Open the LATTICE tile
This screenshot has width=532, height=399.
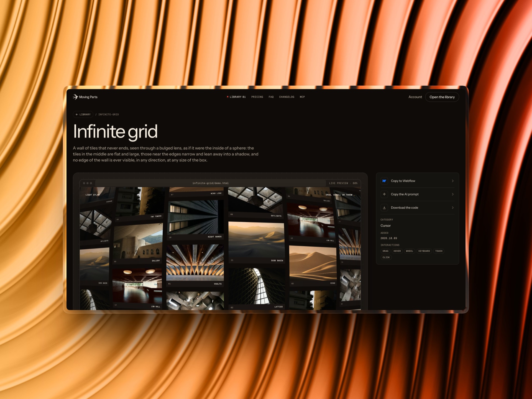[x=257, y=288]
